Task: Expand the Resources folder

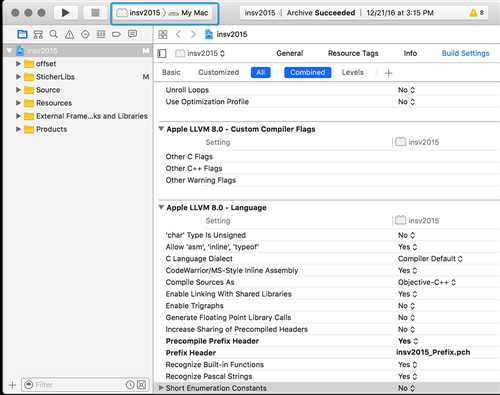Action: click(18, 103)
